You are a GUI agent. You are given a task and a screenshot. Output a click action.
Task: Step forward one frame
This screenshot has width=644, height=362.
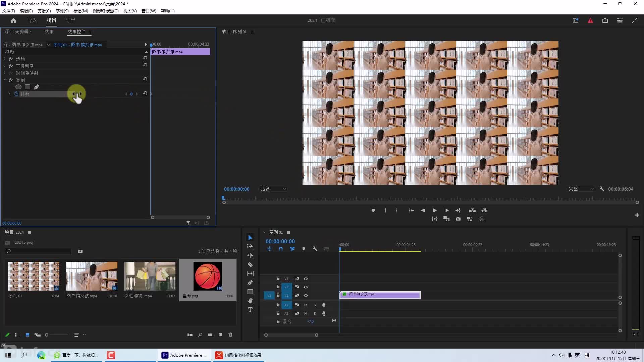tap(446, 210)
